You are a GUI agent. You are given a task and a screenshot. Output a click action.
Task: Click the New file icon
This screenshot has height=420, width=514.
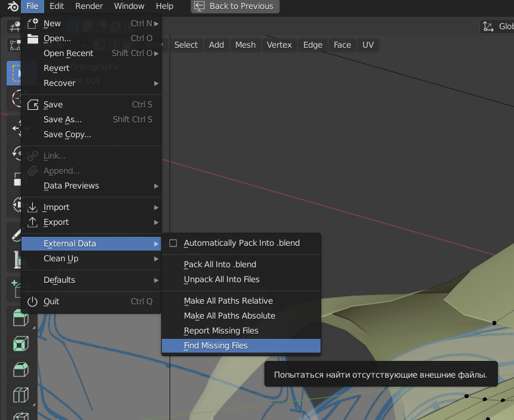click(33, 24)
